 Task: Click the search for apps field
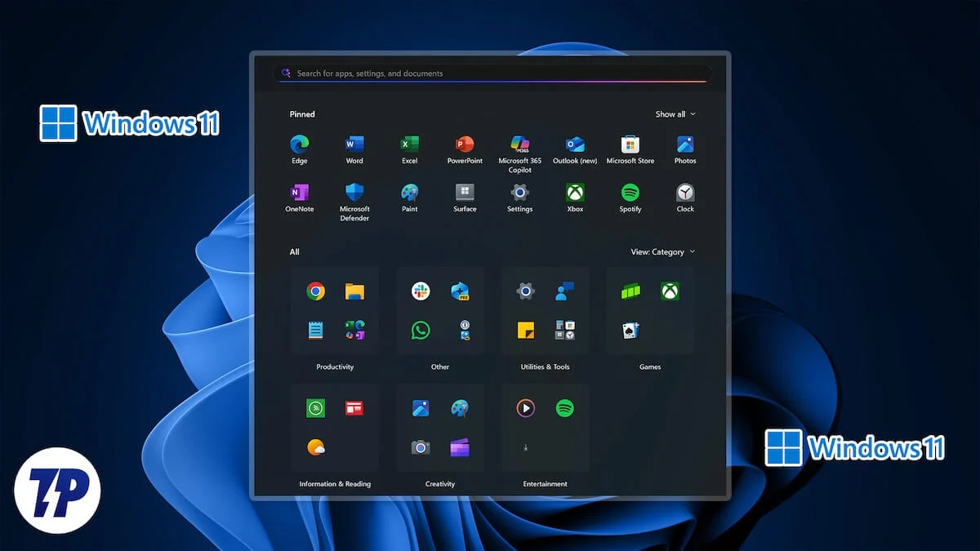pyautogui.click(x=490, y=73)
